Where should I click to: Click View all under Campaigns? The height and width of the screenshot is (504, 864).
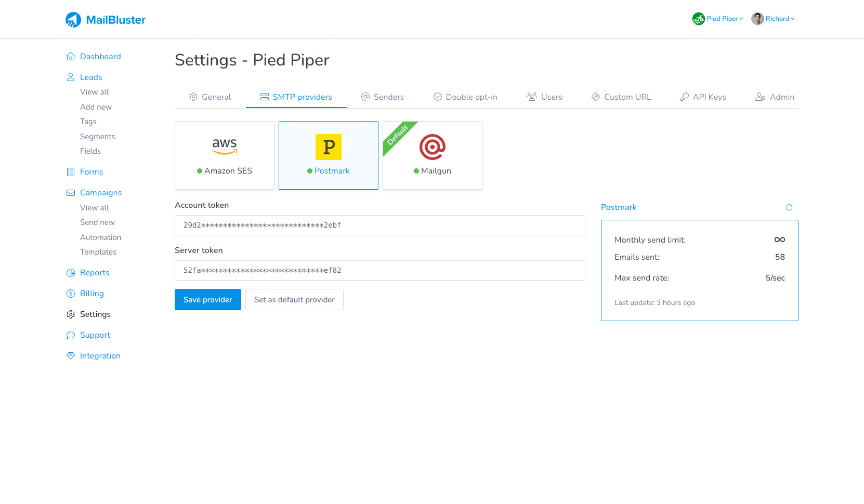tap(95, 208)
